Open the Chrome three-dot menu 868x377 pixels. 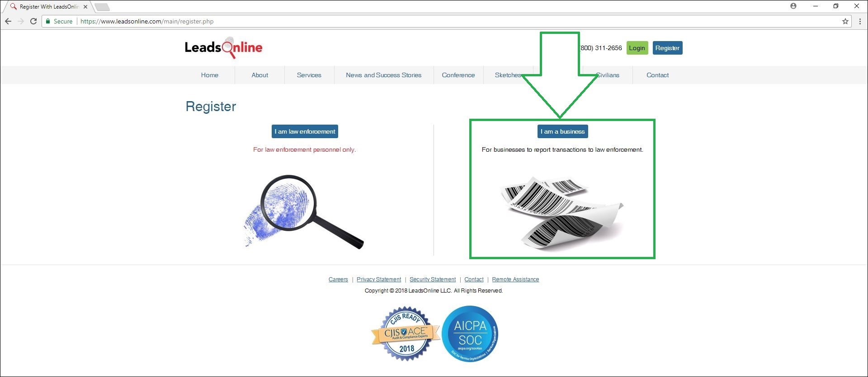pyautogui.click(x=860, y=21)
